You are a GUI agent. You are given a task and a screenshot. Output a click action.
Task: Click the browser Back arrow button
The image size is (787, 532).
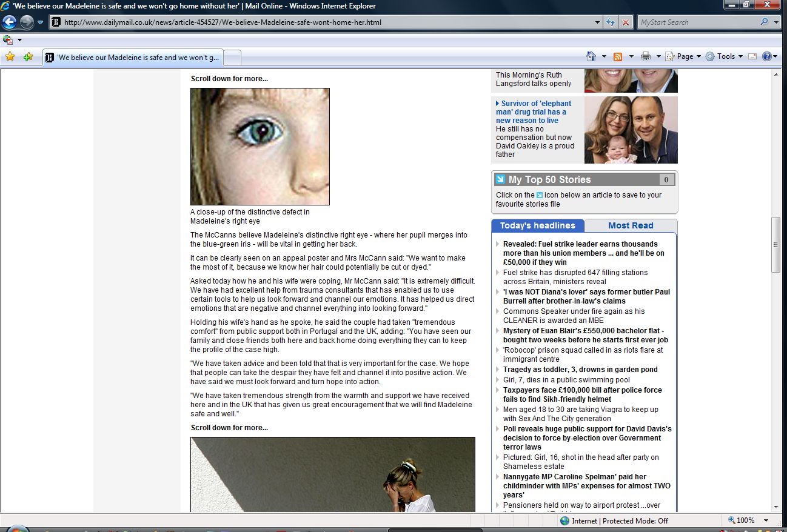click(10, 22)
